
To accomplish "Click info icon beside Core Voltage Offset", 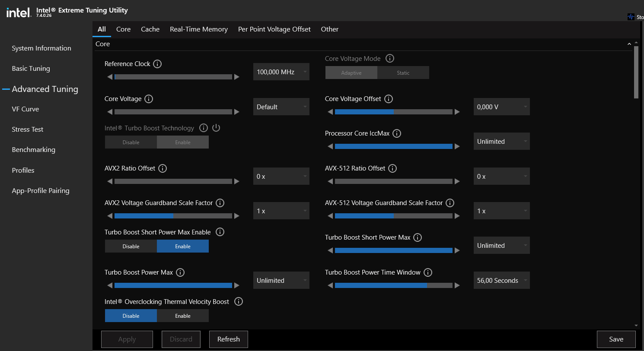I will pos(389,99).
